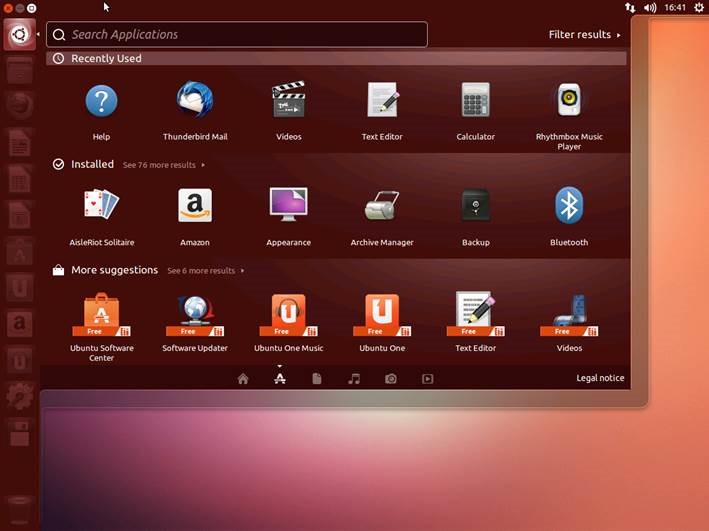Viewport: 709px width, 531px height.
Task: Collapse the Recently Used header
Action: click(x=336, y=58)
